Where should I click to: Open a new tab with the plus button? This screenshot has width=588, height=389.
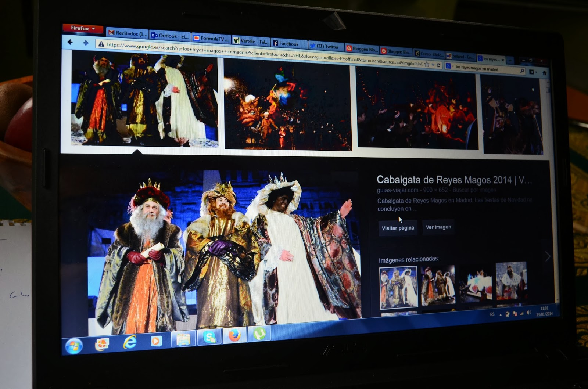click(510, 60)
